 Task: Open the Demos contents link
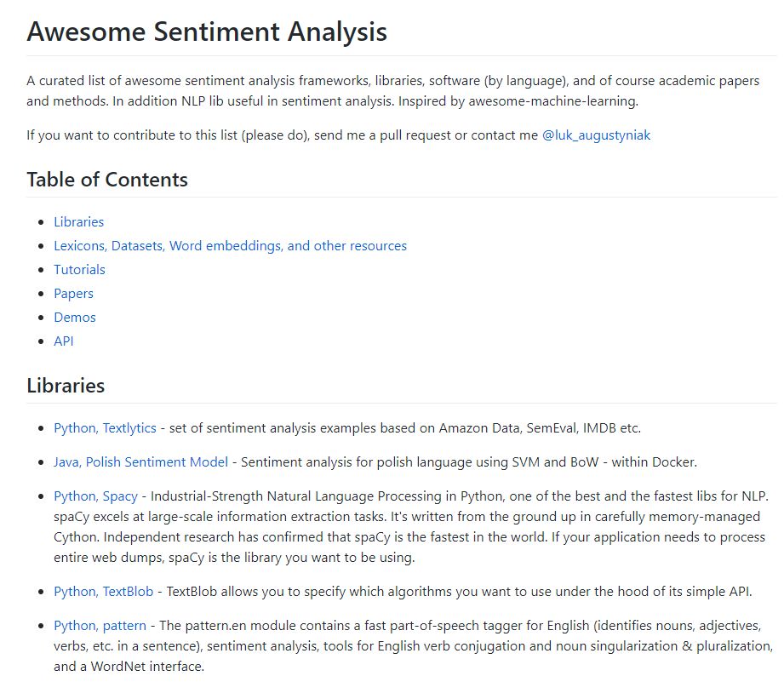pyautogui.click(x=75, y=318)
